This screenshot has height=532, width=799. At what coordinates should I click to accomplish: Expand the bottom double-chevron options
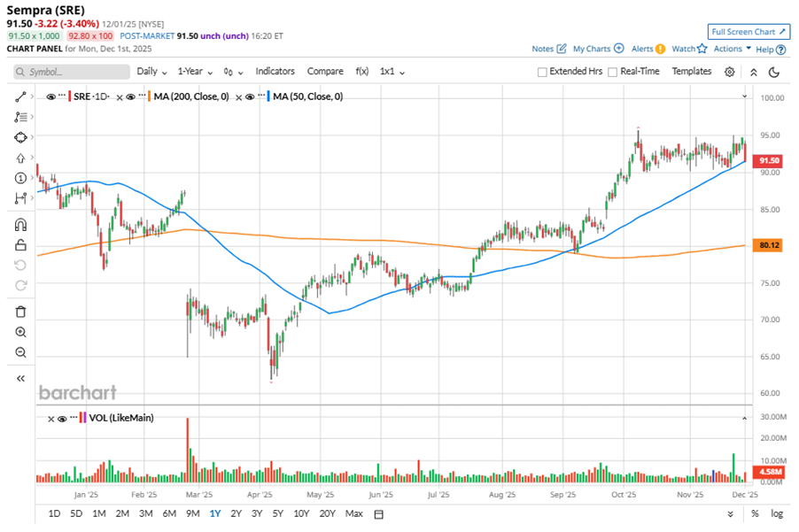click(x=730, y=514)
